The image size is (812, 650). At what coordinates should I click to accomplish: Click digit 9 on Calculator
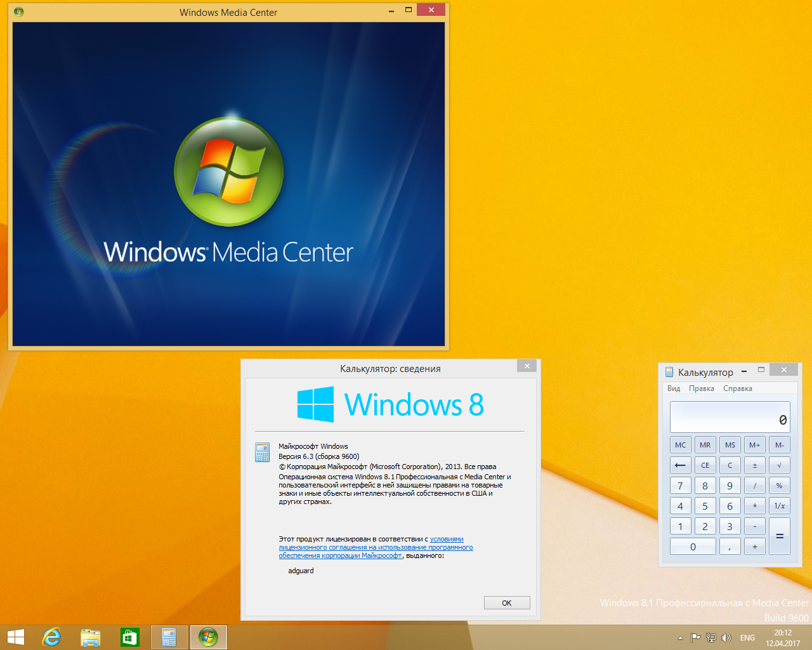[x=730, y=486]
